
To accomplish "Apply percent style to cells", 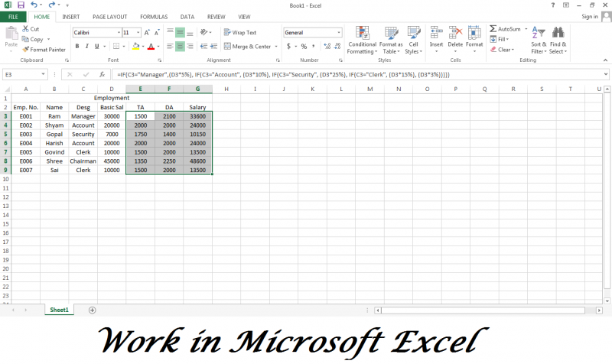I will click(304, 46).
